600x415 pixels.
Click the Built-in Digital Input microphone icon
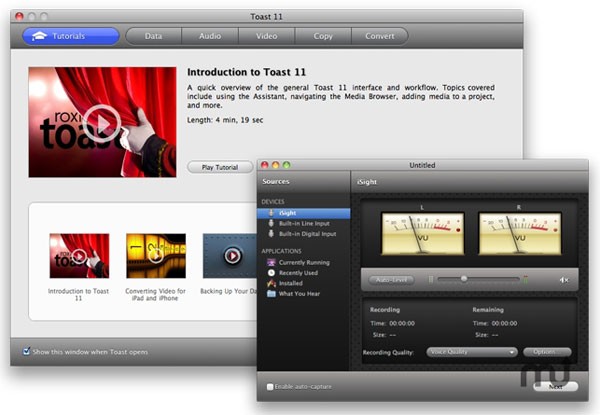point(271,234)
